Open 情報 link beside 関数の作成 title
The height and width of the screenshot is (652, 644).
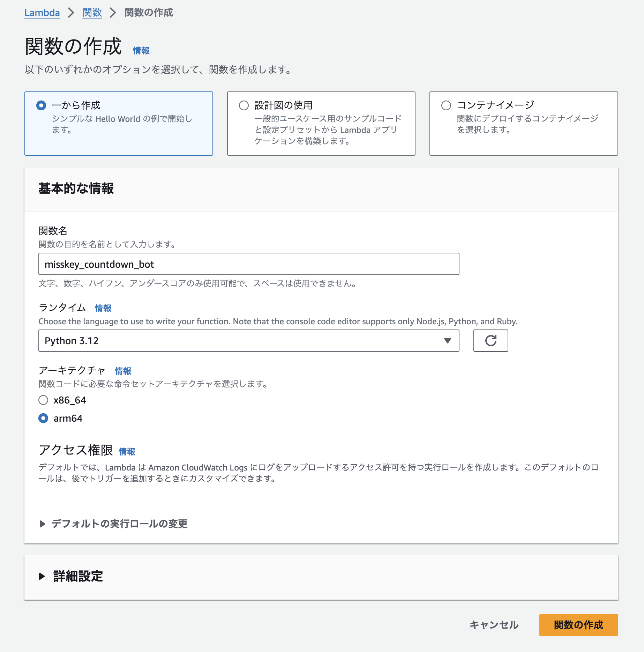(141, 51)
